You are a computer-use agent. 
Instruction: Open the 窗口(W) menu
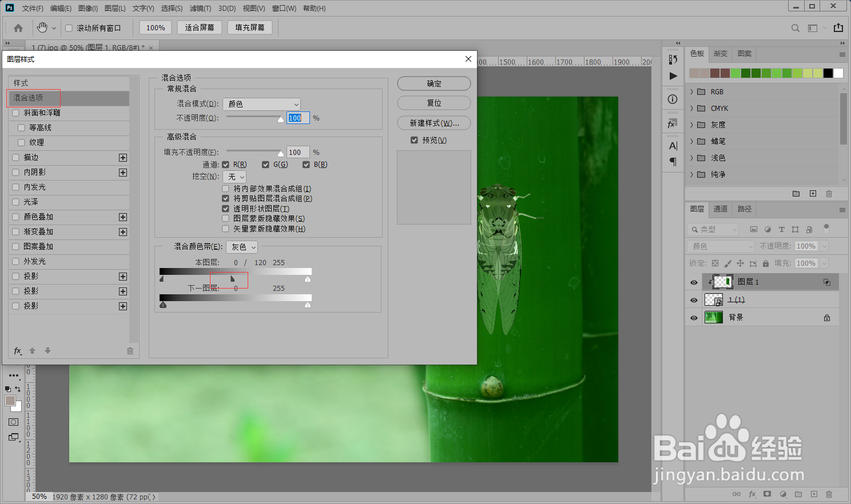click(x=284, y=8)
